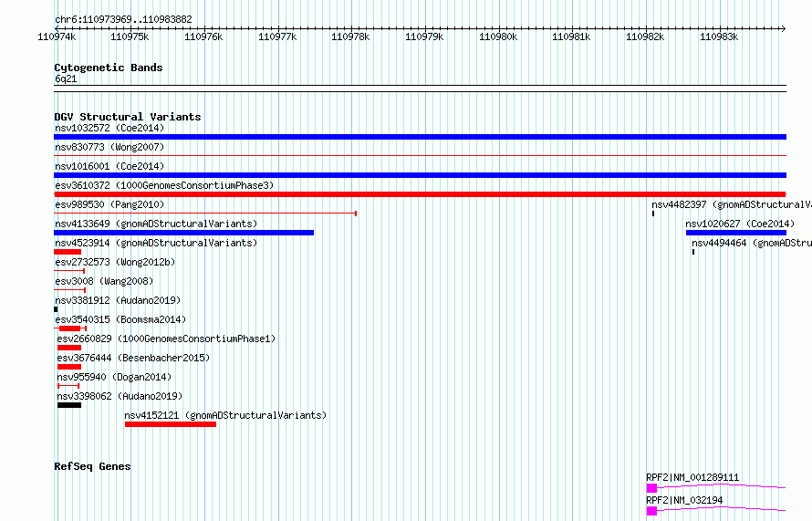812x521 pixels.
Task: Select the magenta exon of RPF2|NM_032194
Action: click(651, 511)
